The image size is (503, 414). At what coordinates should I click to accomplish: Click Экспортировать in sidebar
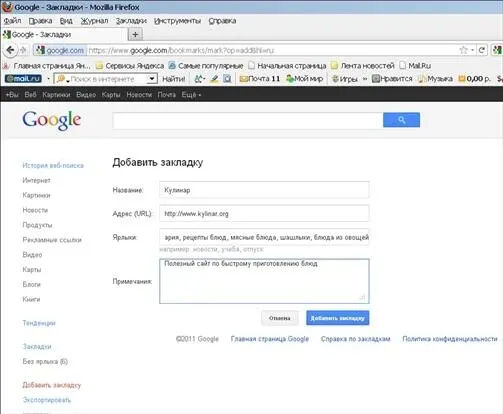[x=47, y=400]
